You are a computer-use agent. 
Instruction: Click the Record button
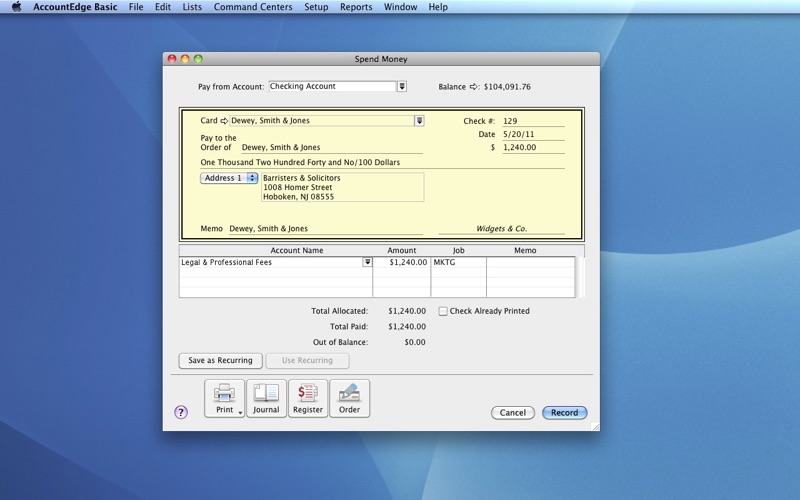tap(564, 413)
